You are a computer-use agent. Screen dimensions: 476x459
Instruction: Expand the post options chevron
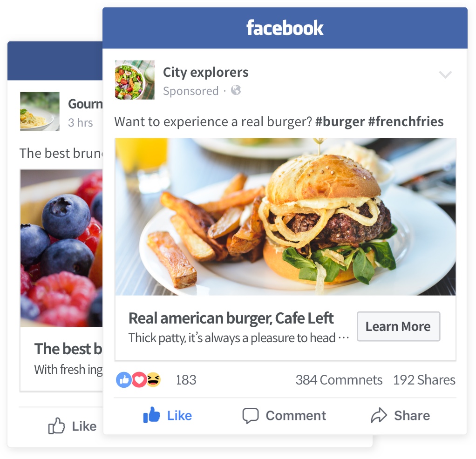[445, 74]
